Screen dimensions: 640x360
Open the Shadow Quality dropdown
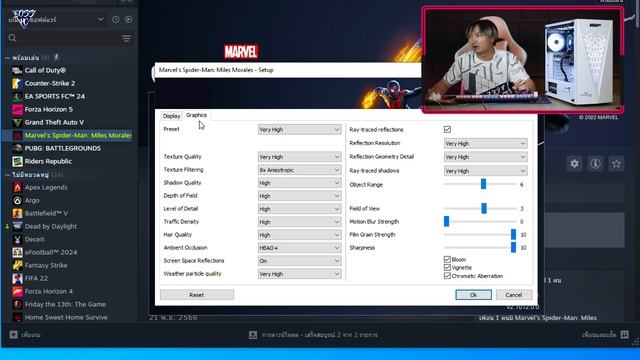point(300,183)
